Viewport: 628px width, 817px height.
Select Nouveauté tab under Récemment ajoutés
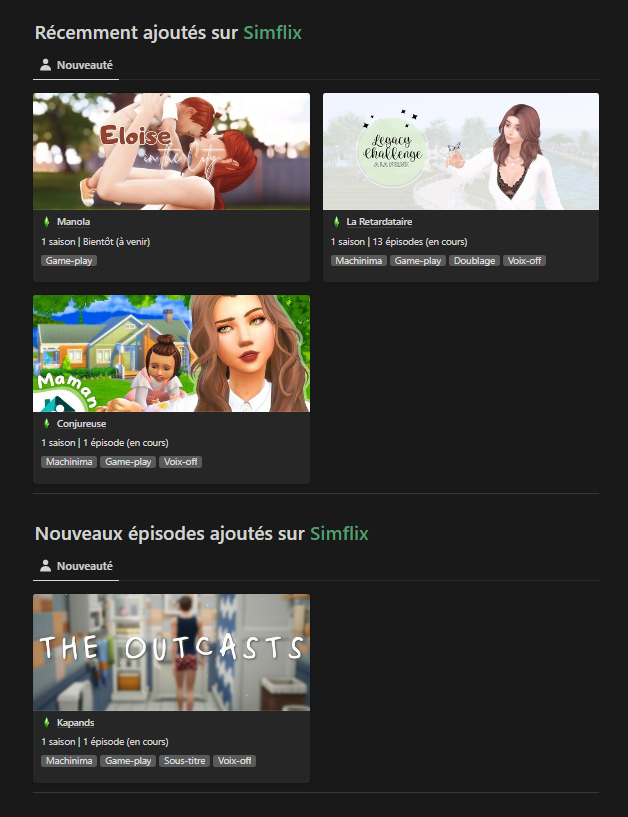coord(76,66)
